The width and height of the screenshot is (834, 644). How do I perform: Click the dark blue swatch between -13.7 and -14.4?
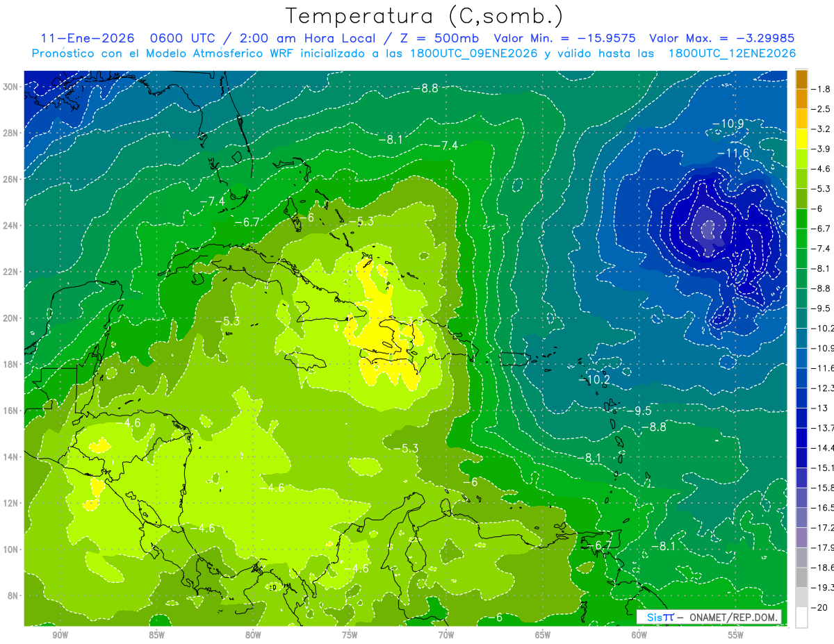point(801,437)
